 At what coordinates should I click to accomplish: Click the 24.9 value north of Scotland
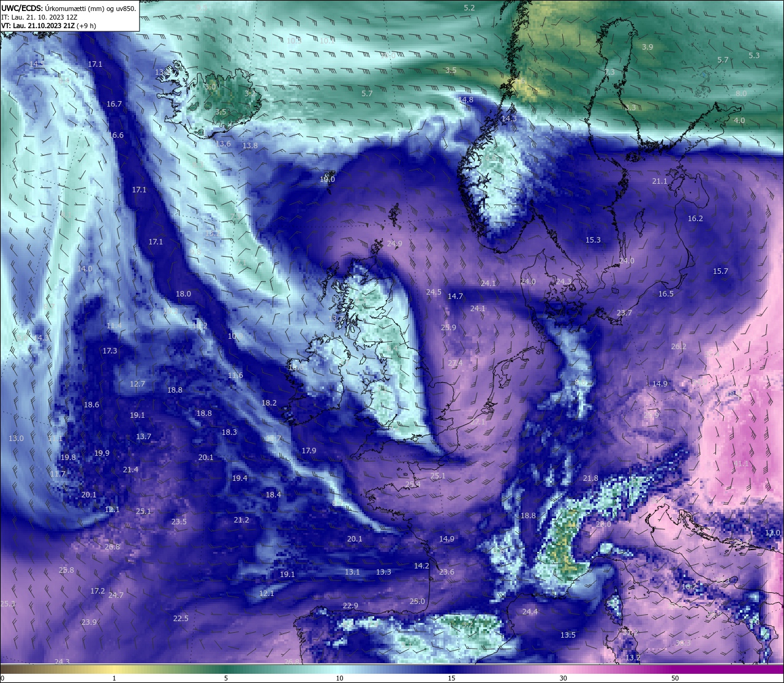(x=395, y=244)
